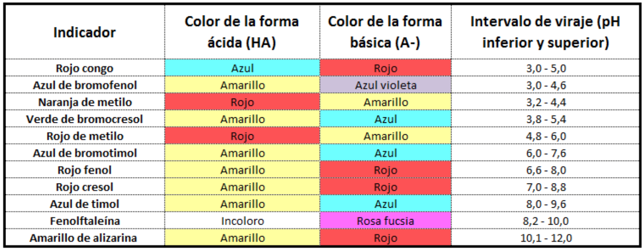Click the magenta 'Rosa fucsia' cell
Viewport: 644px width, 252px height.
pos(385,221)
